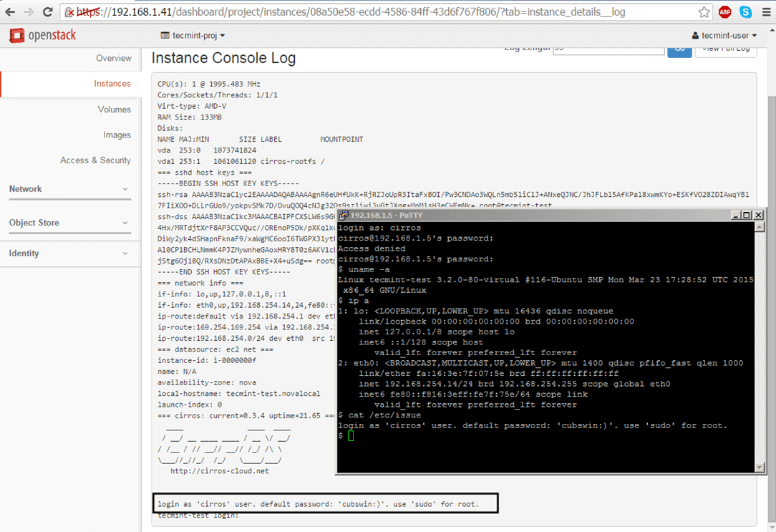The height and width of the screenshot is (532, 776).
Task: Click 'Access denied' line in PuTTY
Action: [x=372, y=248]
